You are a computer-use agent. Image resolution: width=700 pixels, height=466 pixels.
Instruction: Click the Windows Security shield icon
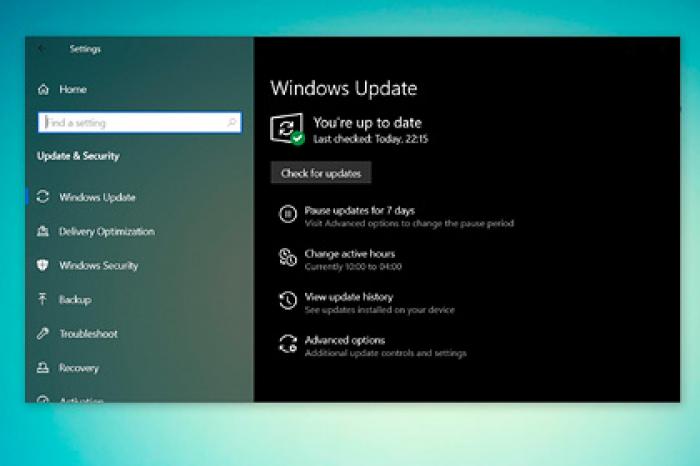click(x=42, y=265)
